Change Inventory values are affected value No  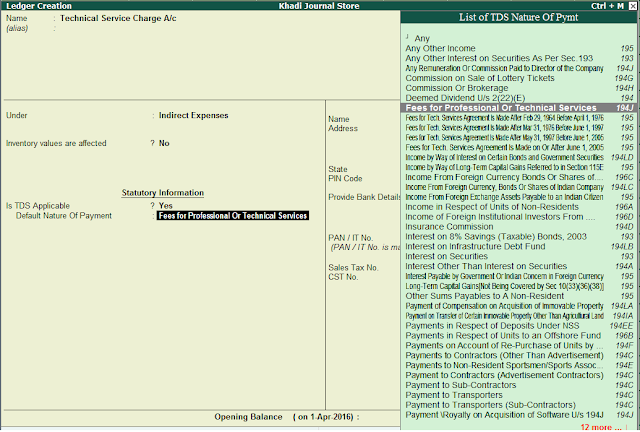coord(164,143)
